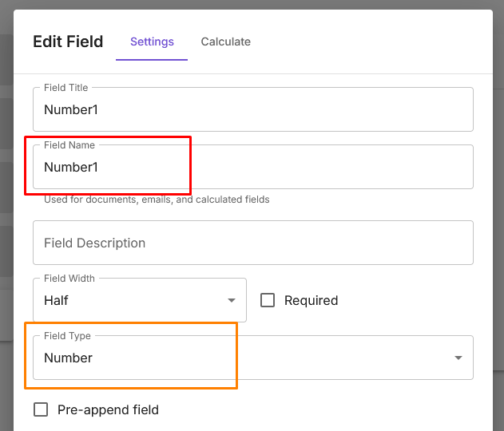Click the helper text under Field Name

click(157, 200)
